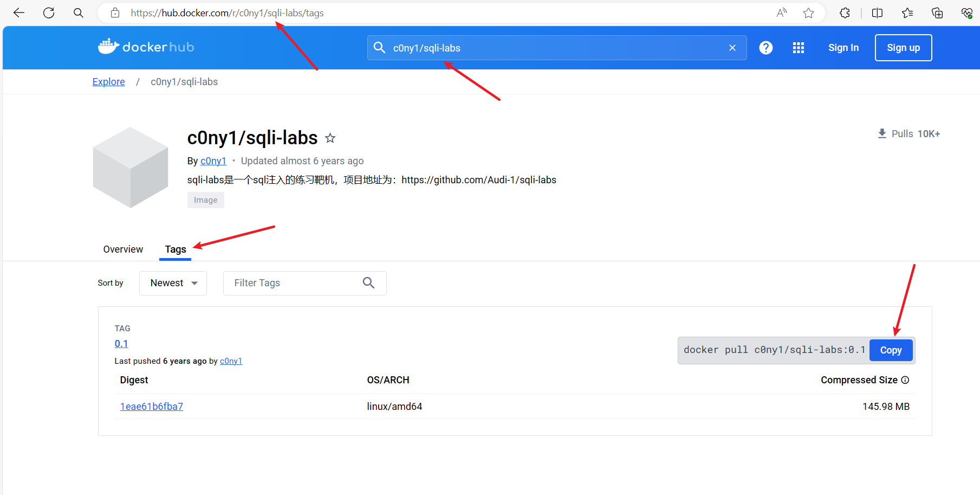Click the repository cube image
Screen dimensions: 980x495
coord(131,168)
